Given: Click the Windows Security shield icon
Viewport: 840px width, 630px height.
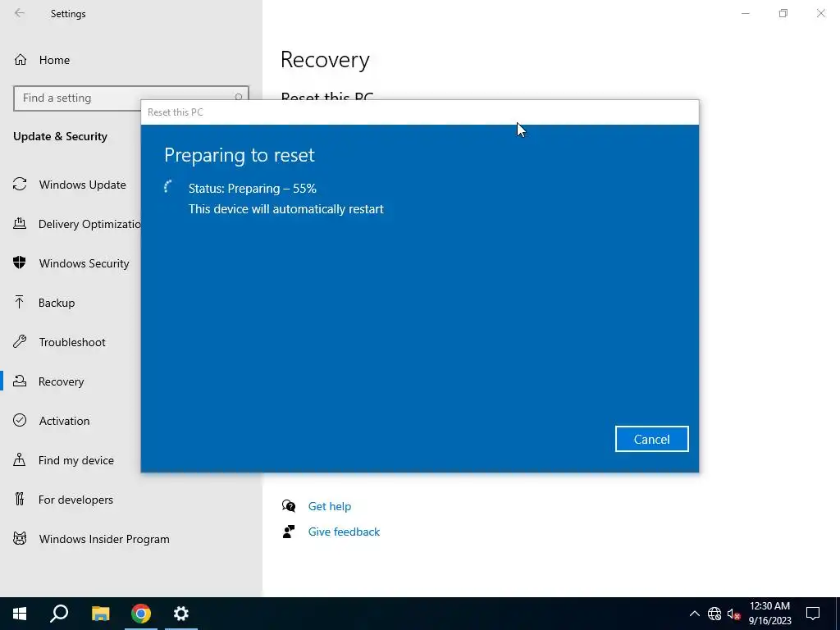Looking at the screenshot, I should (x=20, y=262).
